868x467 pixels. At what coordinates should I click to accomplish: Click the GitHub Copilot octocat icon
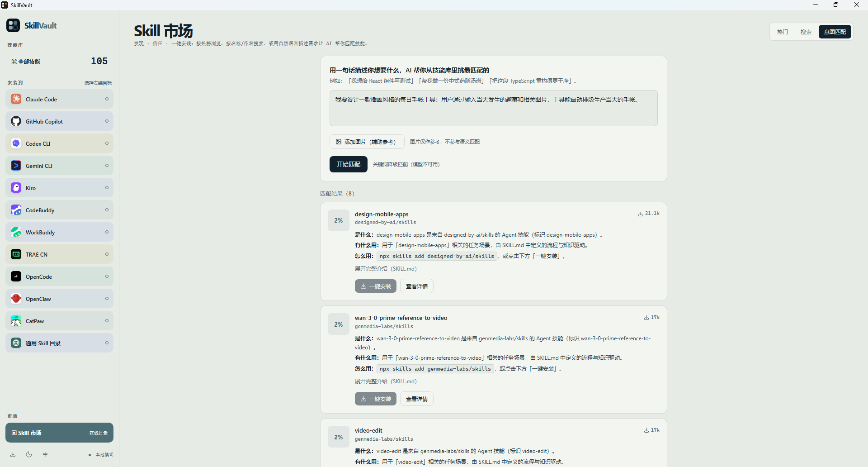(16, 121)
